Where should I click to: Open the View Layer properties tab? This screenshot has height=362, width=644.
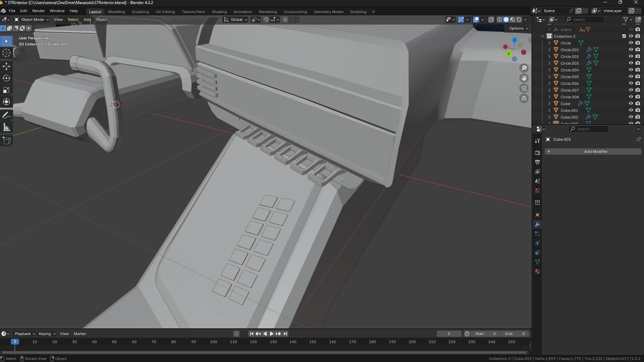click(x=537, y=172)
